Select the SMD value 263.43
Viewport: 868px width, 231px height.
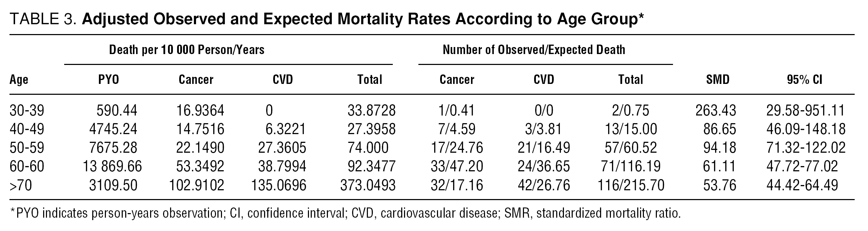pos(715,111)
